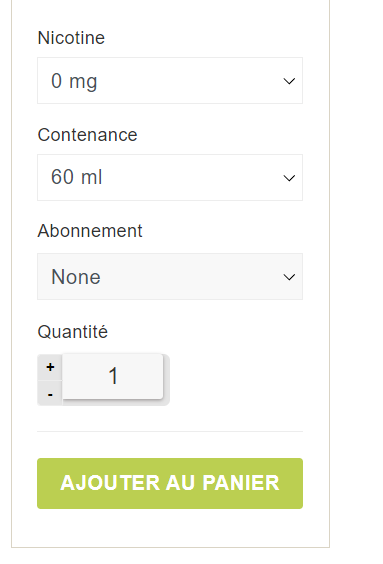Click the Contenance field label
383x564 pixels.
click(x=87, y=135)
